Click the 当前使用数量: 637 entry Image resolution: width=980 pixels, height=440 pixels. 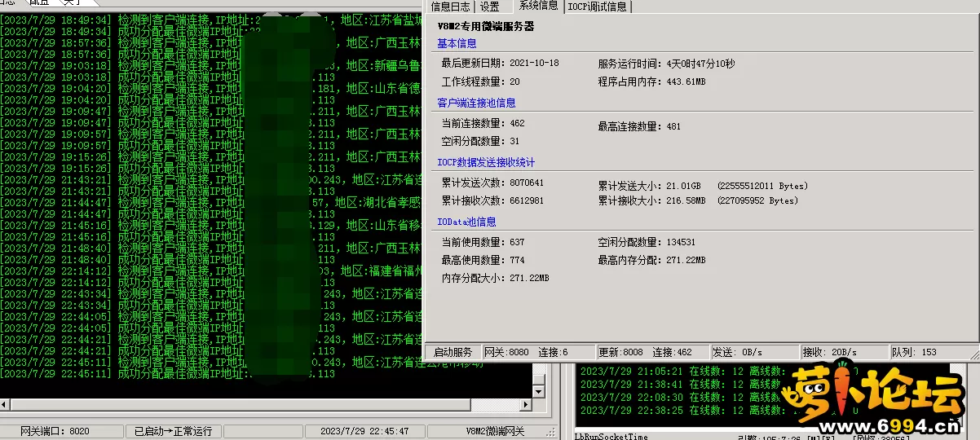click(x=483, y=242)
